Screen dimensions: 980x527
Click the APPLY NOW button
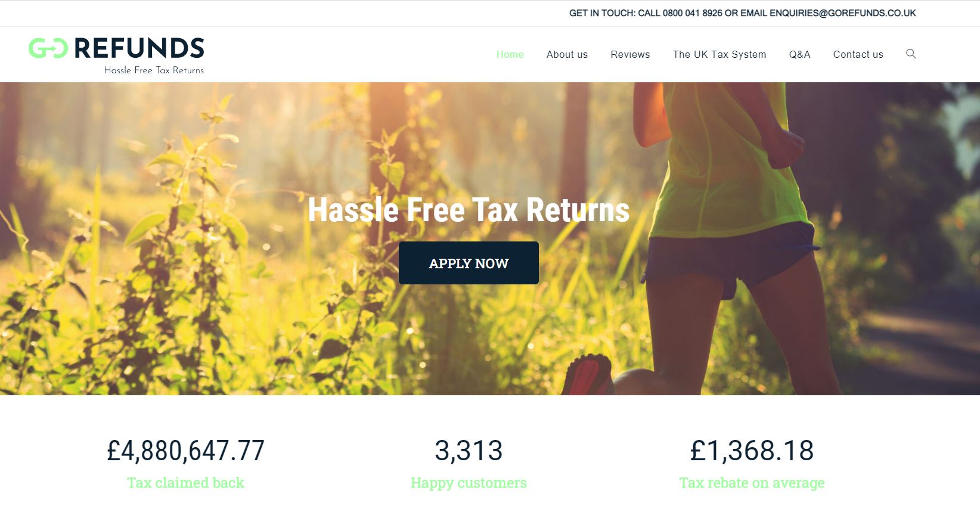(x=469, y=263)
